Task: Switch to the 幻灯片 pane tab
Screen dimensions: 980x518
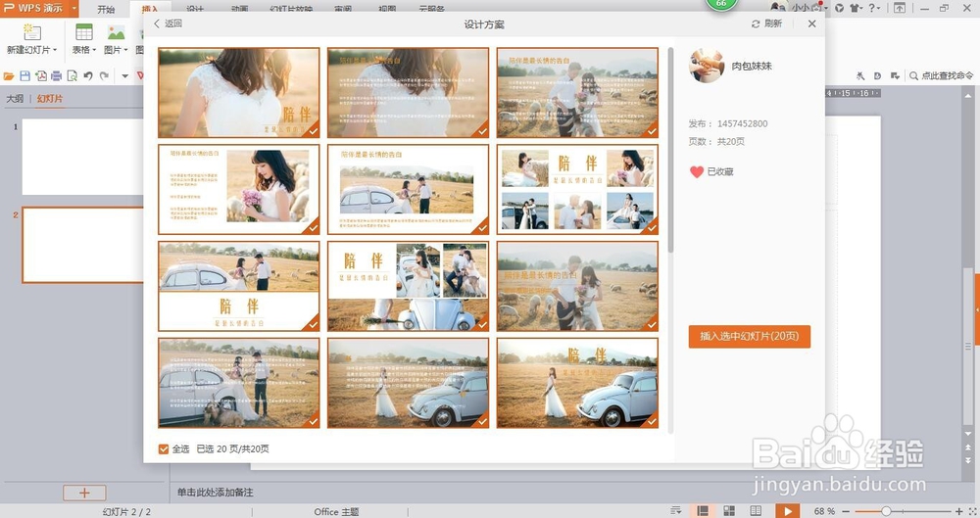Action: 50,99
